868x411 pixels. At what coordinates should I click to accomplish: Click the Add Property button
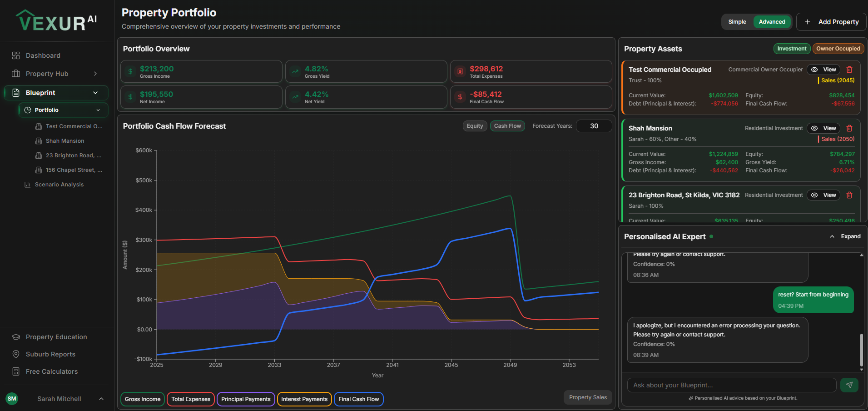(831, 22)
